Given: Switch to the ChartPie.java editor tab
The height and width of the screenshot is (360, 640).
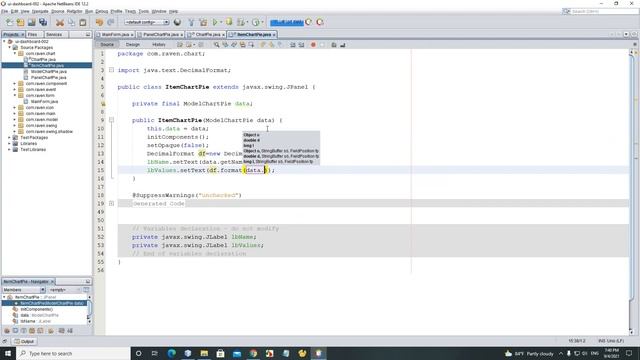Looking at the screenshot, I should 207,35.
